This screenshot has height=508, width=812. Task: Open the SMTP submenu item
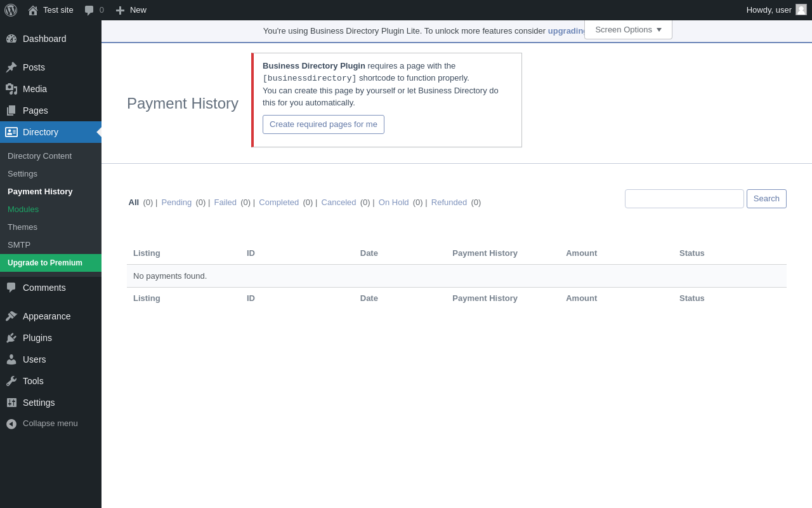(19, 244)
